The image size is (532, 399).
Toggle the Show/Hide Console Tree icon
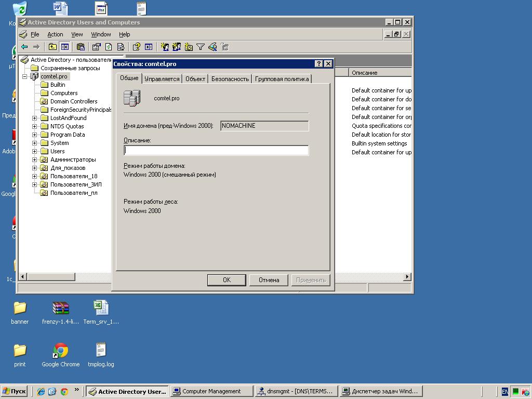click(65, 47)
